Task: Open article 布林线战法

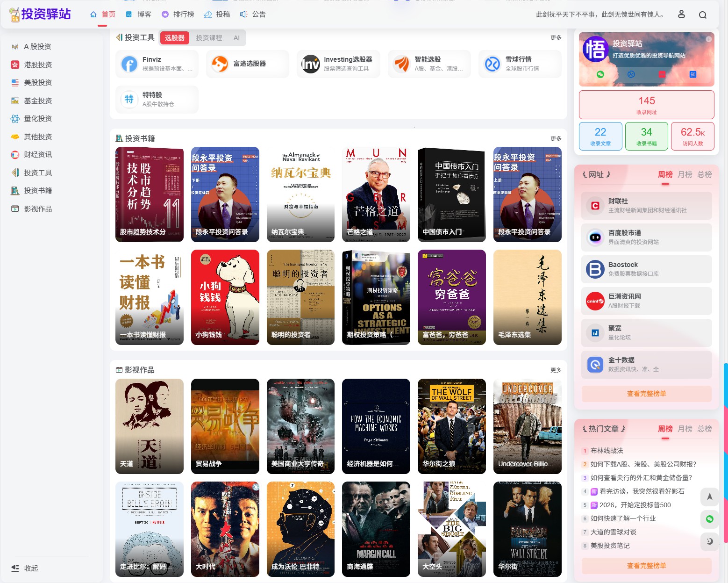Action: pos(607,451)
